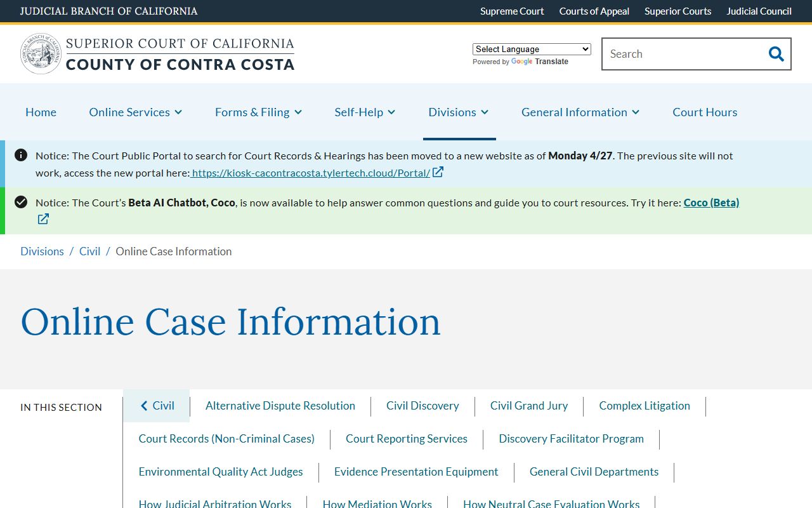Open the Select Language dropdown
This screenshot has height=508, width=812.
(532, 49)
